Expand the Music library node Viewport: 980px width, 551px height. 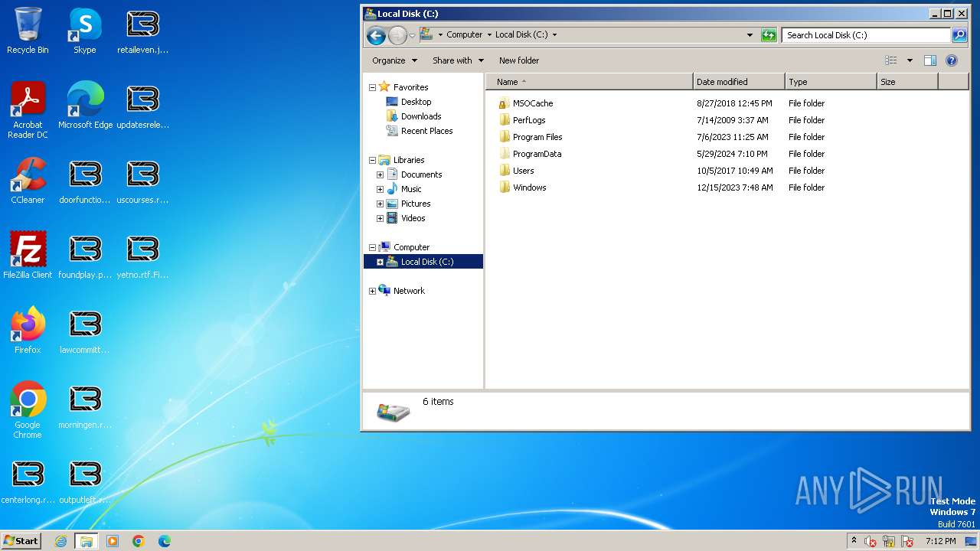click(x=380, y=189)
